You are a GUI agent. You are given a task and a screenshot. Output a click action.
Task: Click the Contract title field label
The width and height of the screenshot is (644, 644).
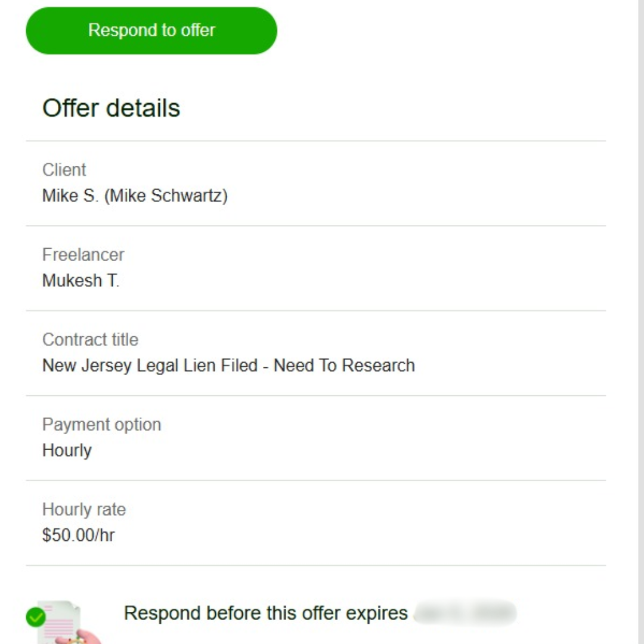tap(90, 340)
